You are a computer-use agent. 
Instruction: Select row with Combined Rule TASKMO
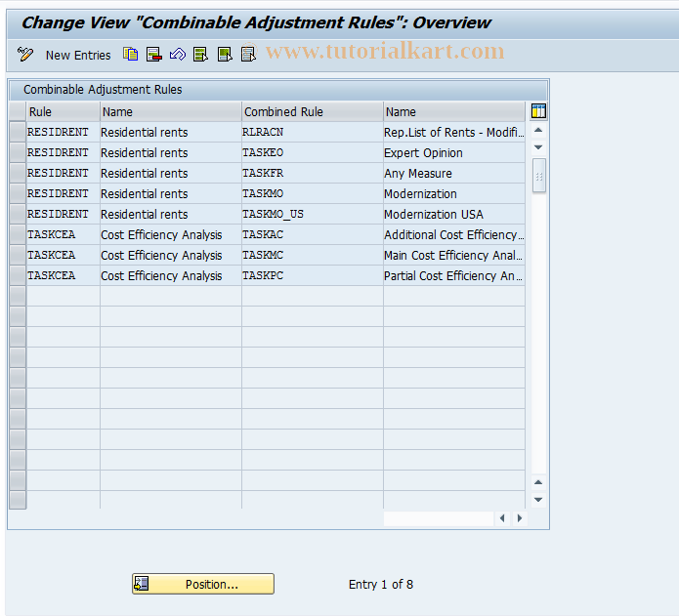point(18,194)
